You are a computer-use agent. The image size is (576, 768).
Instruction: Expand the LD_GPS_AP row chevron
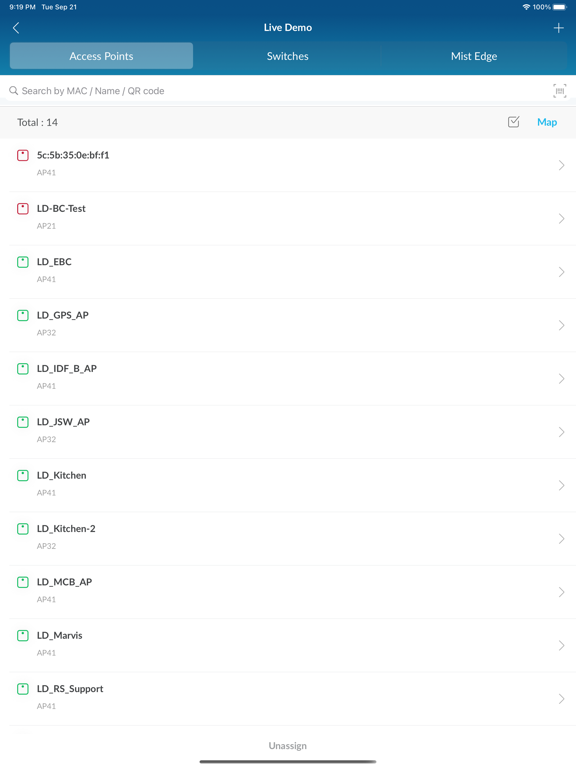click(561, 325)
